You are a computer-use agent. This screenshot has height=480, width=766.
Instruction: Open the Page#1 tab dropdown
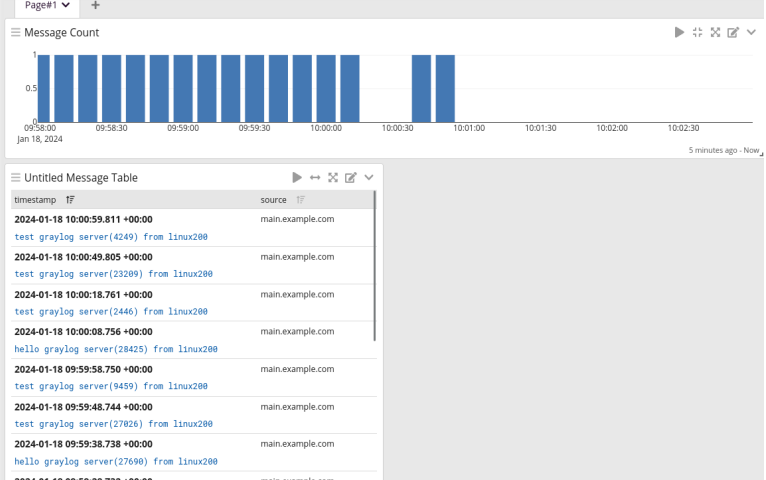pos(66,5)
